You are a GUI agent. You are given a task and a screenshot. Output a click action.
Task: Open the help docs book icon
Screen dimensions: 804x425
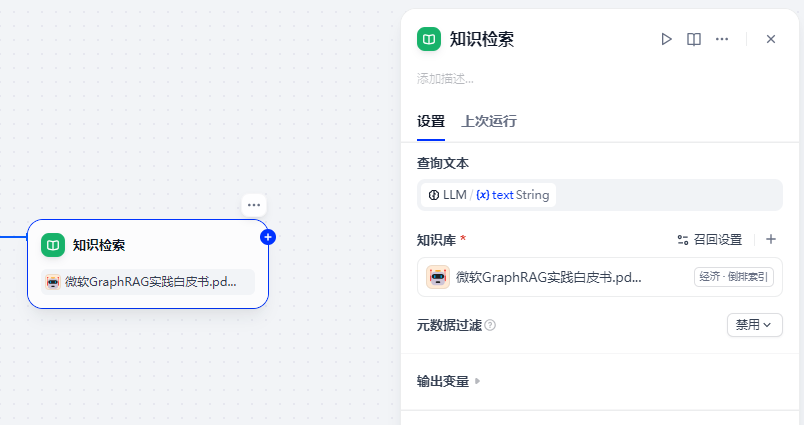694,39
